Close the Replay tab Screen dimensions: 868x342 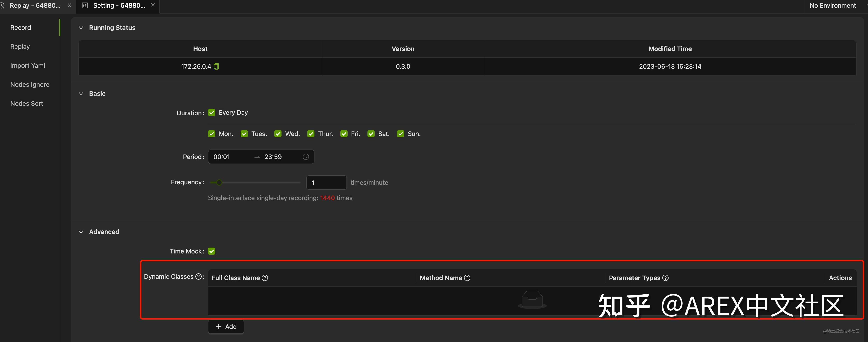coord(69,5)
